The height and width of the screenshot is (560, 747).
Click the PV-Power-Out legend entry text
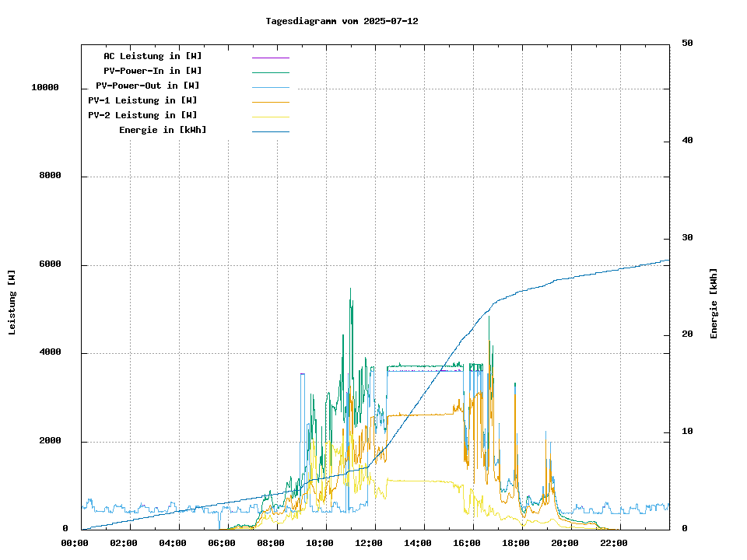(148, 86)
